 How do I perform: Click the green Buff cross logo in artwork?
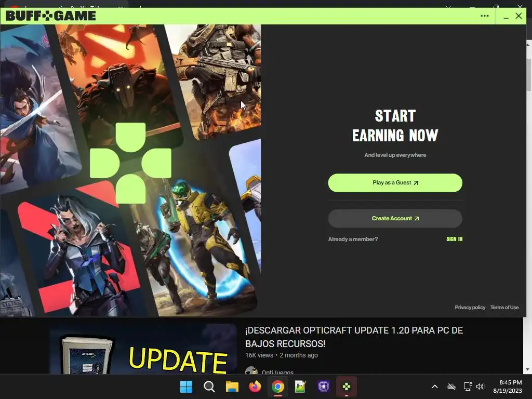130,163
